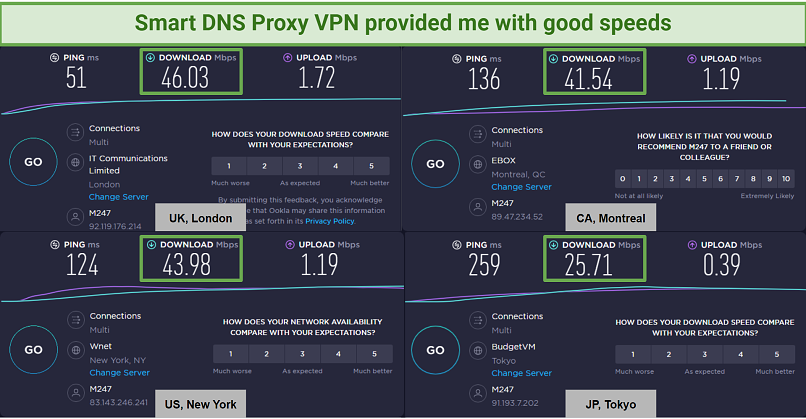Image resolution: width=806 pixels, height=419 pixels.
Task: Rate network availability 2
Action: coord(267,354)
